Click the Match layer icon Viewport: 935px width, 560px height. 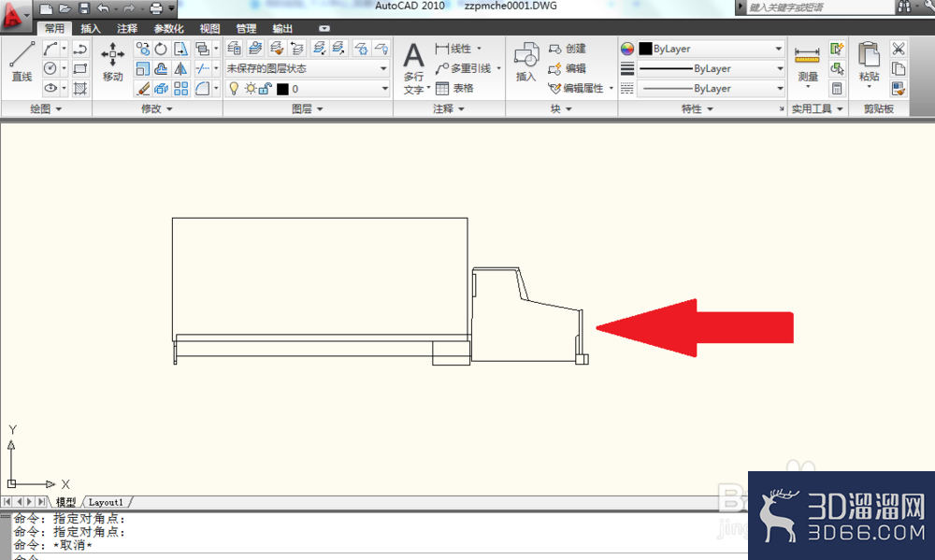[x=276, y=48]
